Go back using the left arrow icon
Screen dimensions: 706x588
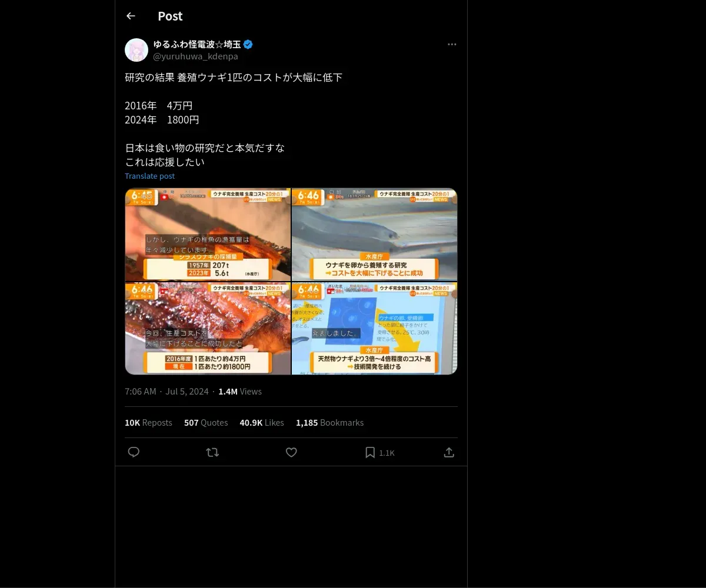pyautogui.click(x=131, y=16)
